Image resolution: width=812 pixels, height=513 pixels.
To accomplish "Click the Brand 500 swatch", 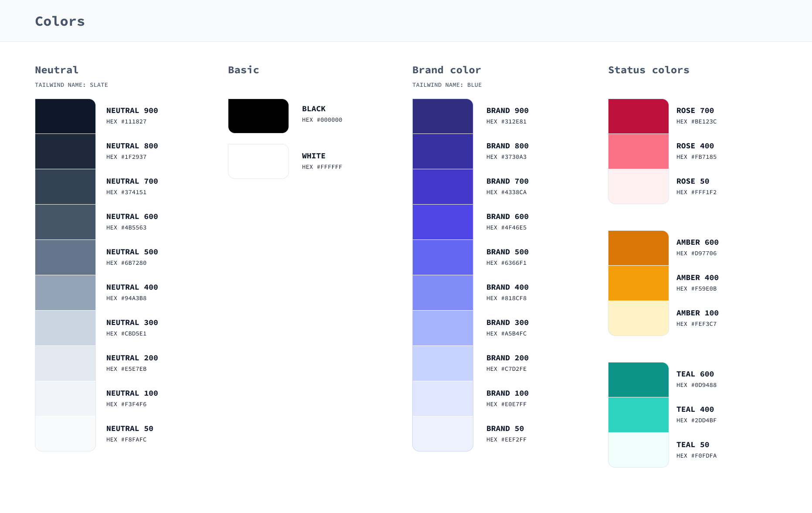I will [443, 257].
